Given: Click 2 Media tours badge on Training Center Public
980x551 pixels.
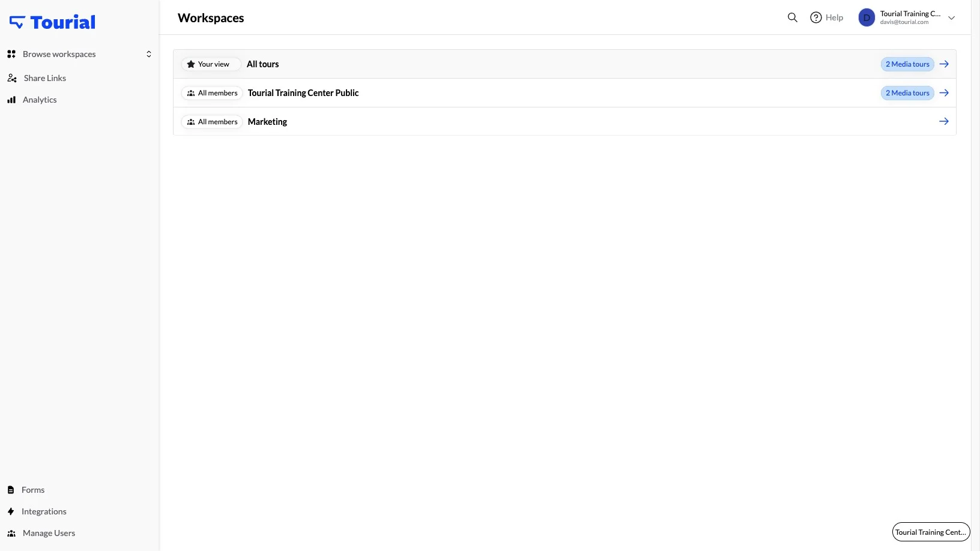Looking at the screenshot, I should [x=907, y=93].
